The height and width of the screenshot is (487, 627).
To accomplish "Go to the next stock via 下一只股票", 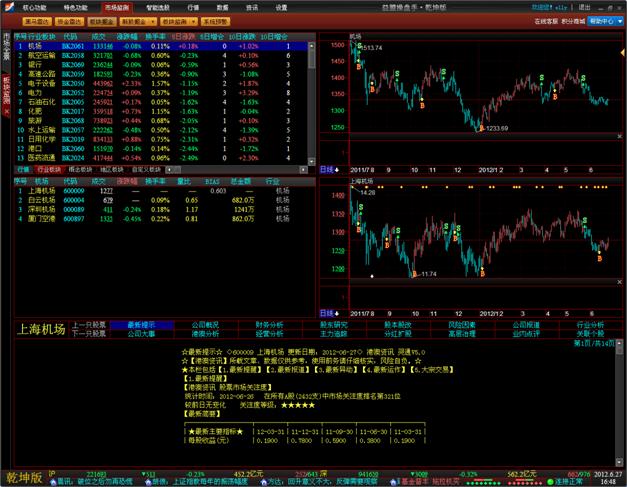I will (x=89, y=333).
